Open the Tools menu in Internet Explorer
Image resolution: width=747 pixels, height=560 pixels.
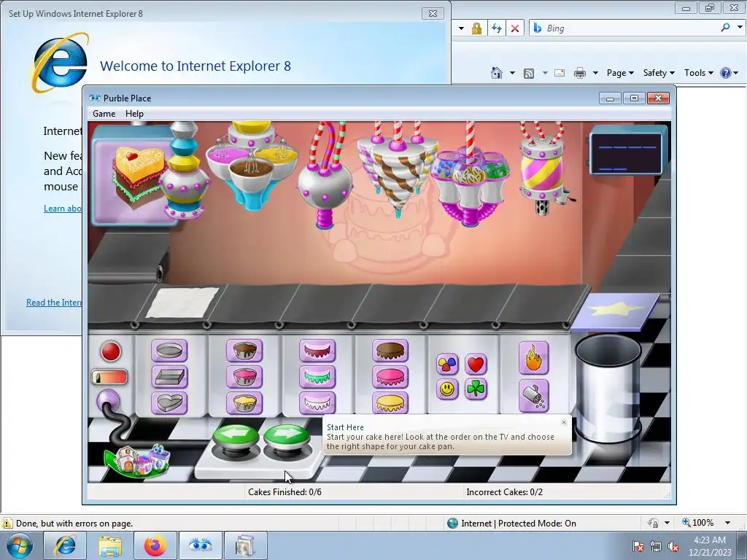point(698,73)
